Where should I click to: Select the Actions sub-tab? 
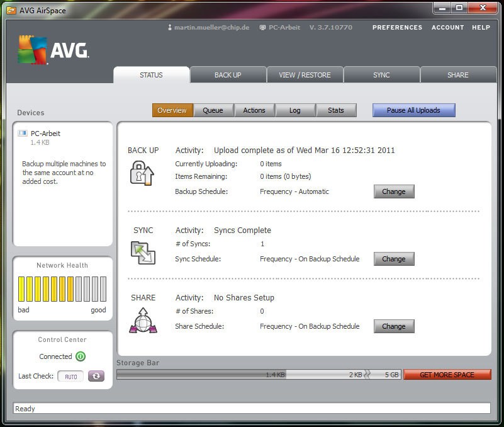[254, 110]
